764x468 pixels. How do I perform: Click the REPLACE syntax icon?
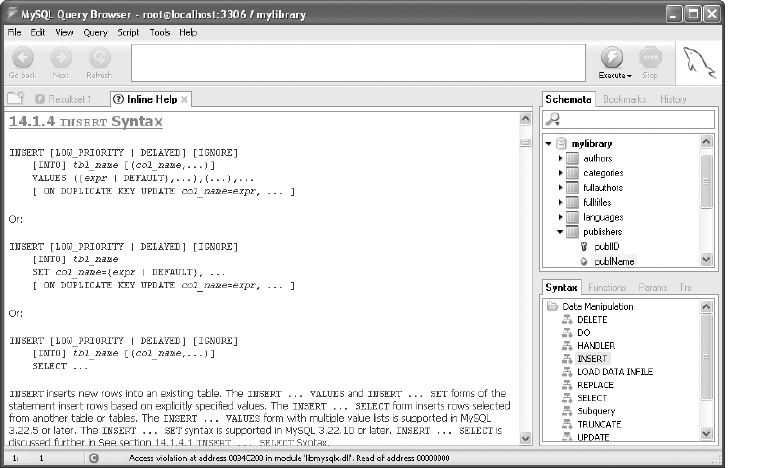point(567,385)
